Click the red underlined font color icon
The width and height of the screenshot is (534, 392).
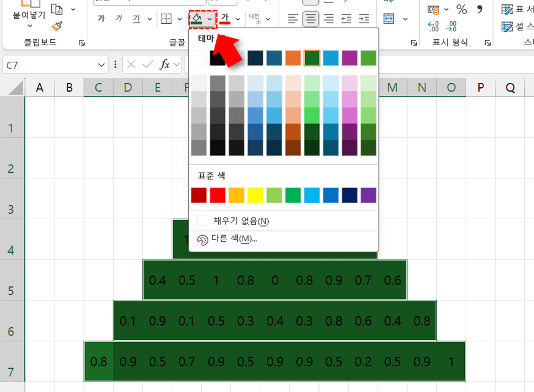225,19
